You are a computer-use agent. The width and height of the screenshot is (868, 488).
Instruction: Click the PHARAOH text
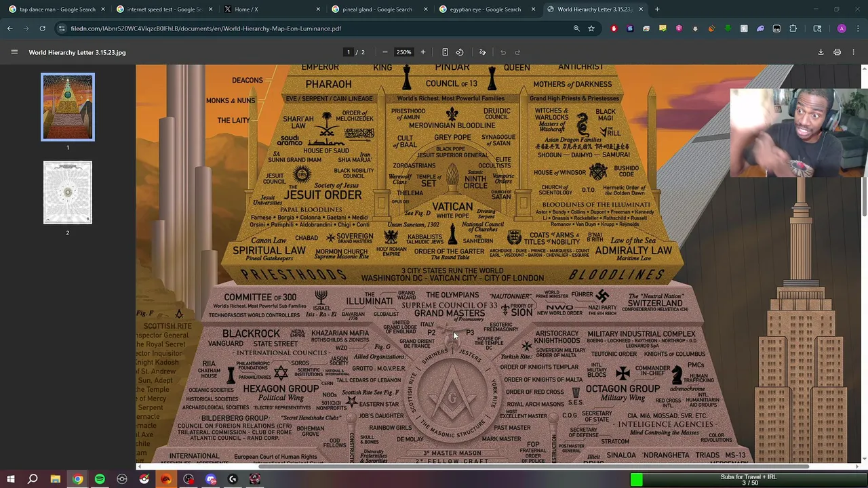tap(328, 84)
